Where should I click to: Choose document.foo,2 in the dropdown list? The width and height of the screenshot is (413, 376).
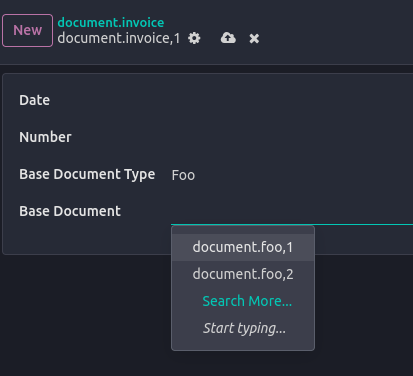pos(243,274)
